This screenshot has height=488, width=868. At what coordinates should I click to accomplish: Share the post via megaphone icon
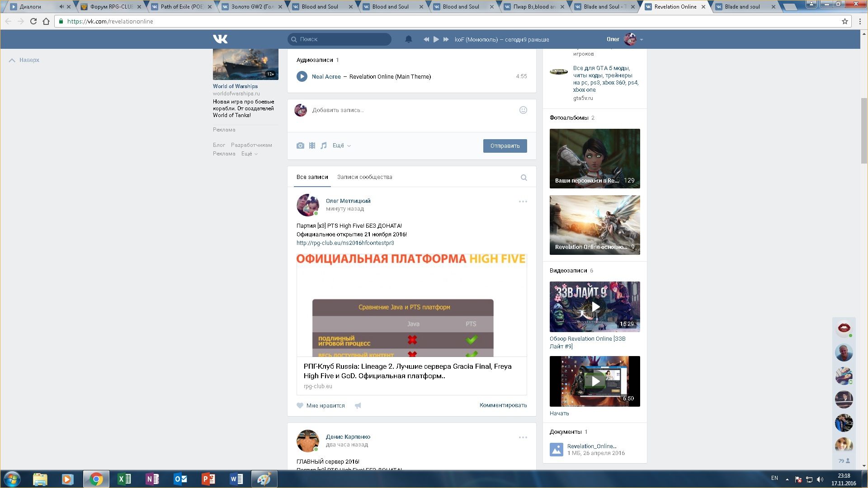pyautogui.click(x=358, y=405)
